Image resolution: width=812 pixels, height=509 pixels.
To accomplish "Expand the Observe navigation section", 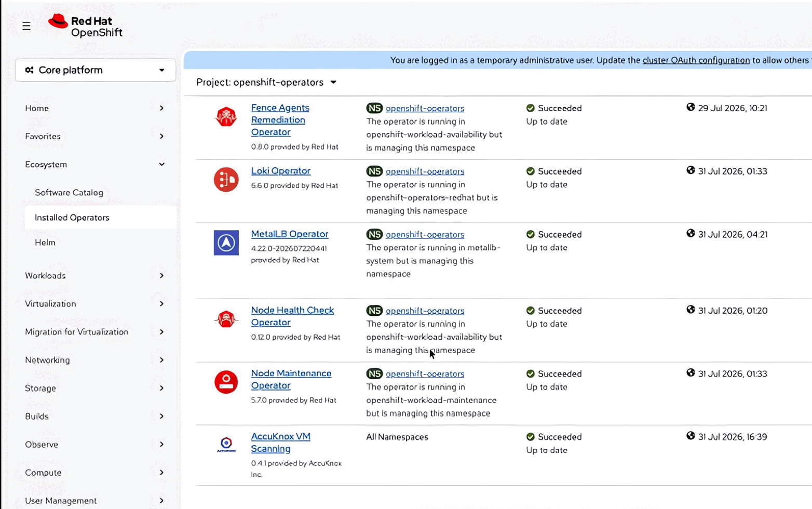I will point(95,444).
